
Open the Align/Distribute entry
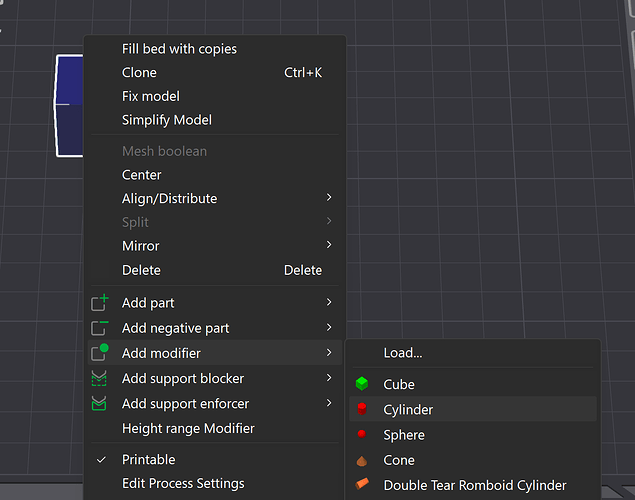pos(215,198)
